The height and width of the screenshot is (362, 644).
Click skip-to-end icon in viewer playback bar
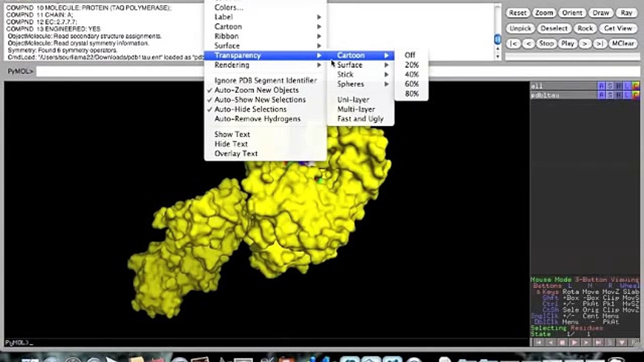tap(599, 342)
